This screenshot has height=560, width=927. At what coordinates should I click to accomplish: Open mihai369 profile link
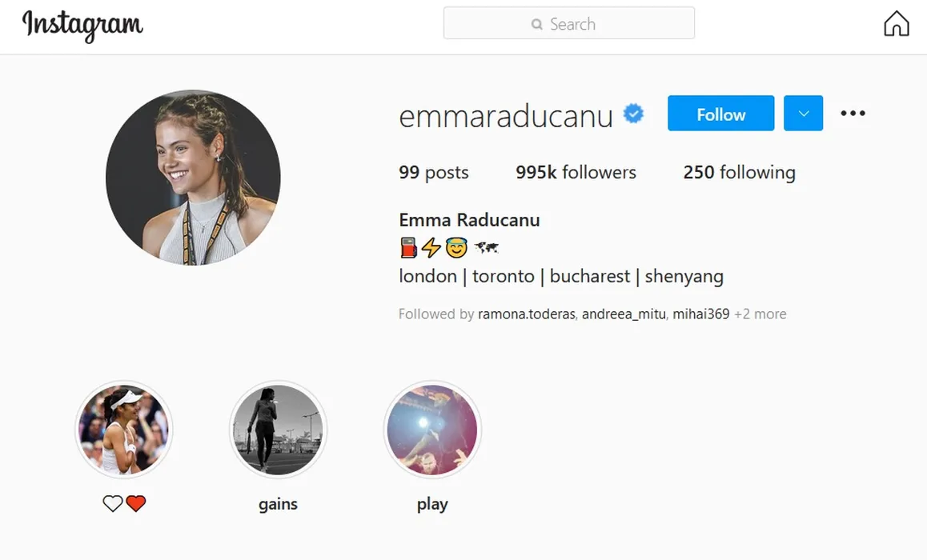pos(700,314)
